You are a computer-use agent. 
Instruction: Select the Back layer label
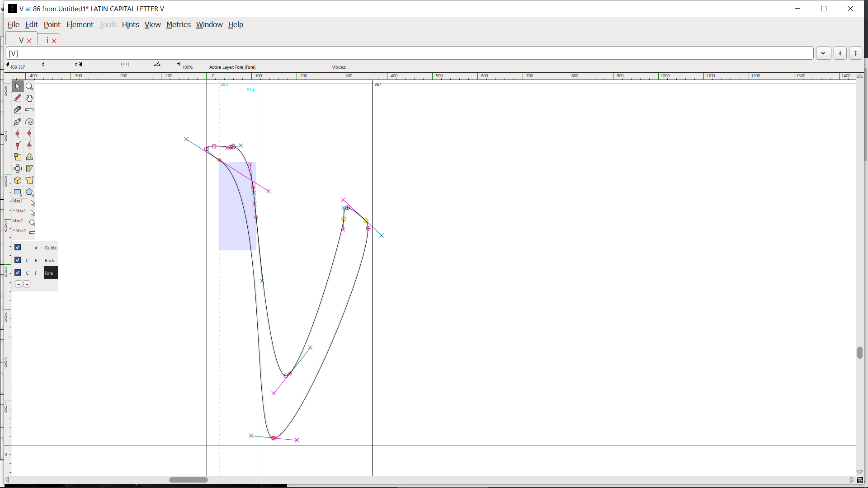[50, 260]
